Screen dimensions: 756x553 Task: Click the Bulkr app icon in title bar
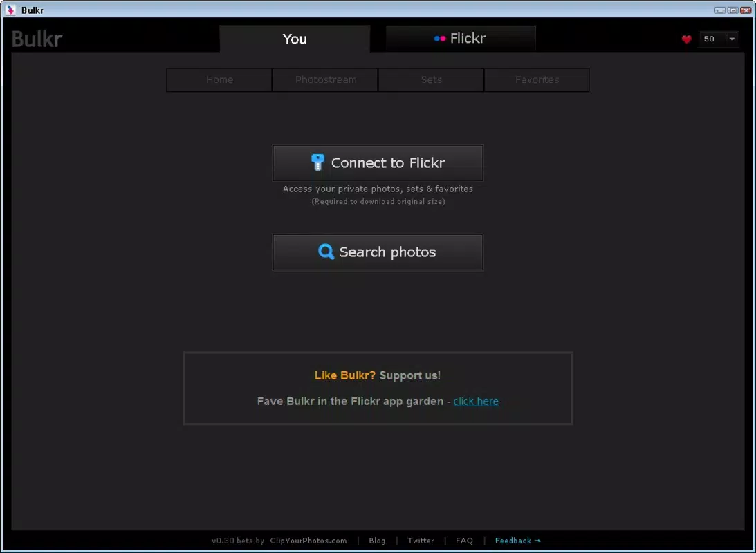click(10, 10)
